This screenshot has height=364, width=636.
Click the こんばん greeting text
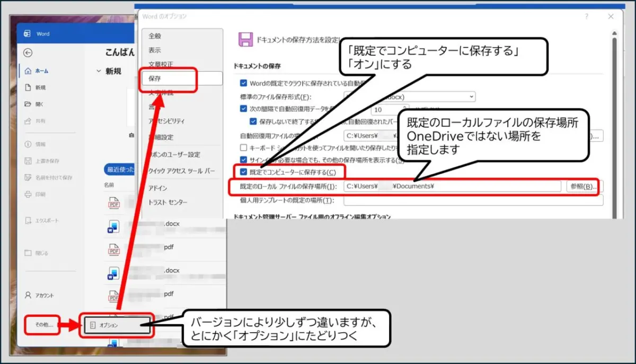119,53
